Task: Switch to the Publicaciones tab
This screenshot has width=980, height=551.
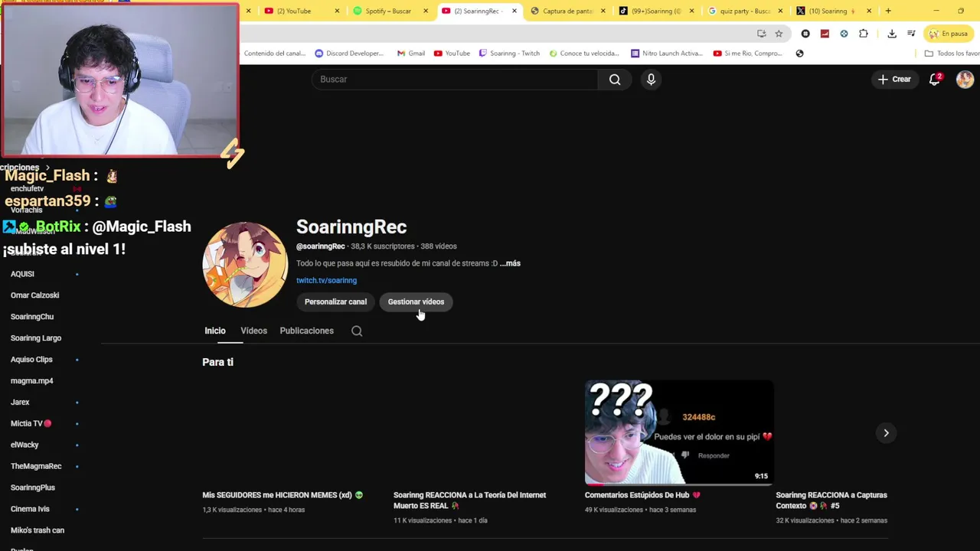Action: (x=306, y=331)
